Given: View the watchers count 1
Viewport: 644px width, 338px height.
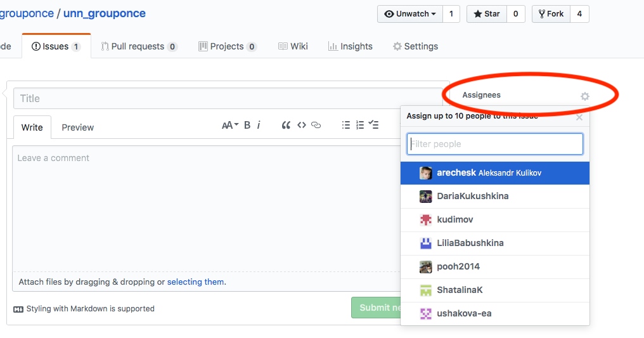Looking at the screenshot, I should (451, 14).
